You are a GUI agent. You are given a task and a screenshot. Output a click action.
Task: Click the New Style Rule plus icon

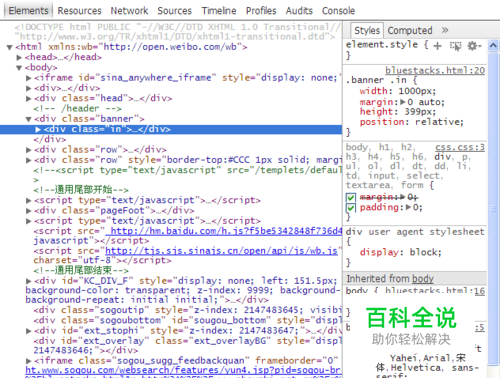tap(437, 46)
